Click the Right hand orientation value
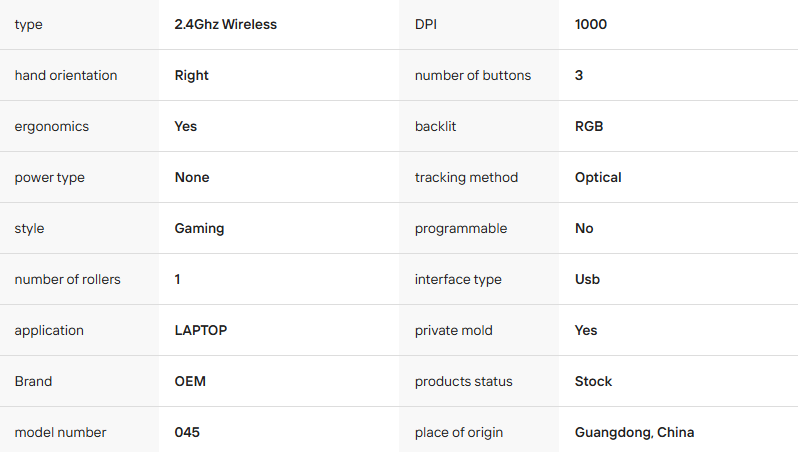 pos(192,75)
